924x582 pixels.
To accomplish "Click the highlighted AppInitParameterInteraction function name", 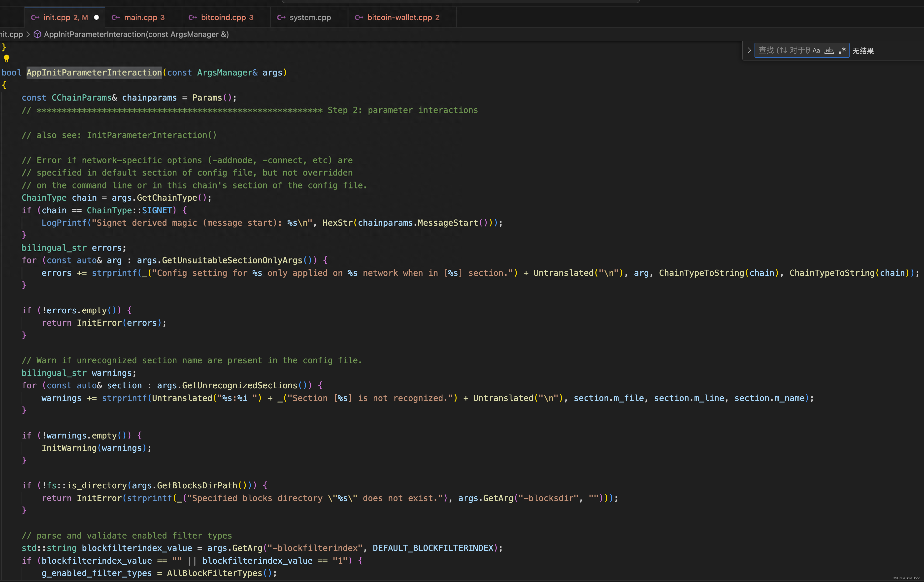I will coord(94,73).
